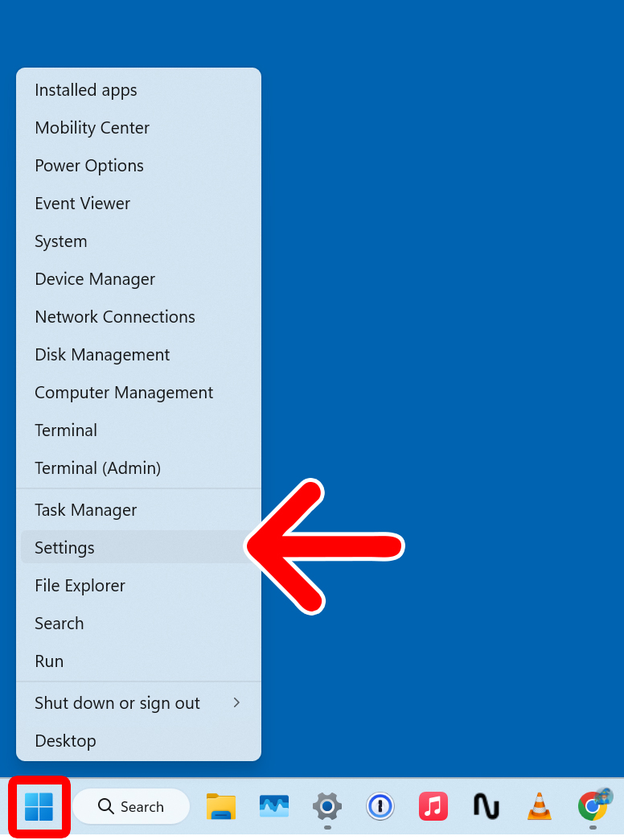Image resolution: width=624 pixels, height=840 pixels.
Task: Select Terminal (Admin) menu item
Action: coord(98,467)
